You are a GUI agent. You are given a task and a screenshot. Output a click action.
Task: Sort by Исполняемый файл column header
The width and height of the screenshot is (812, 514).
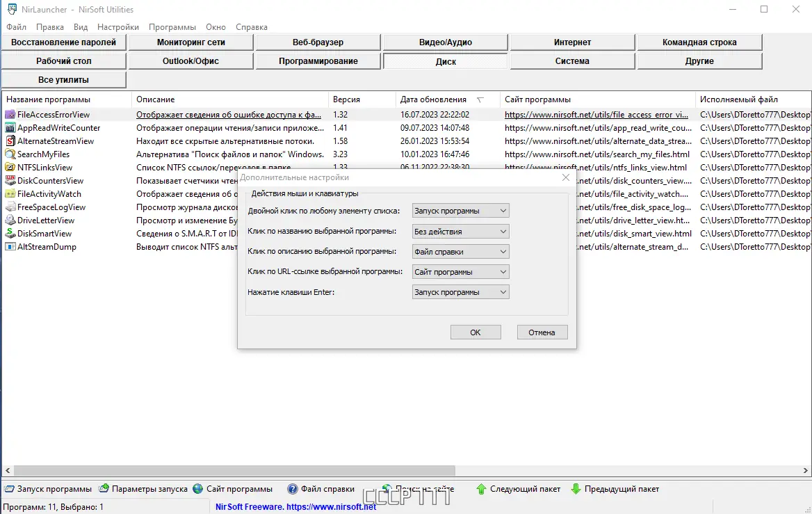754,99
